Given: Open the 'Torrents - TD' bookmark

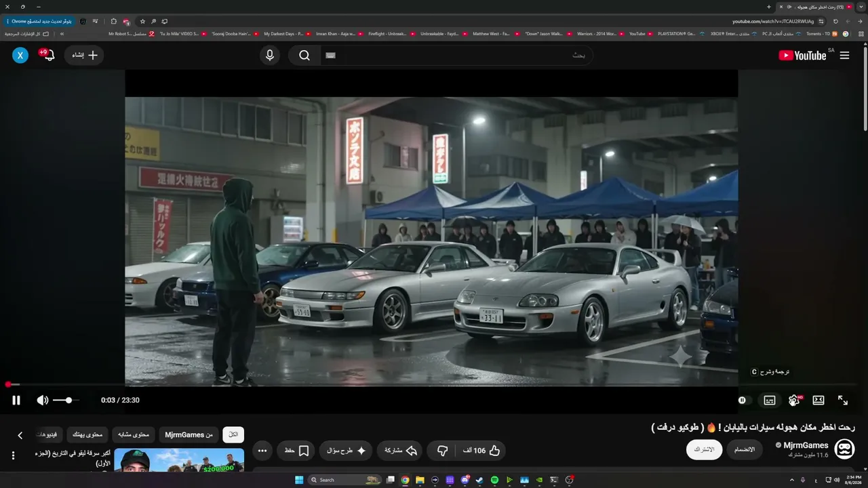Looking at the screenshot, I should pos(821,33).
